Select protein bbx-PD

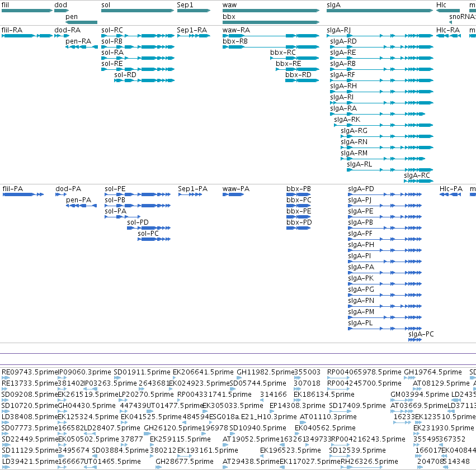pyautogui.click(x=299, y=228)
